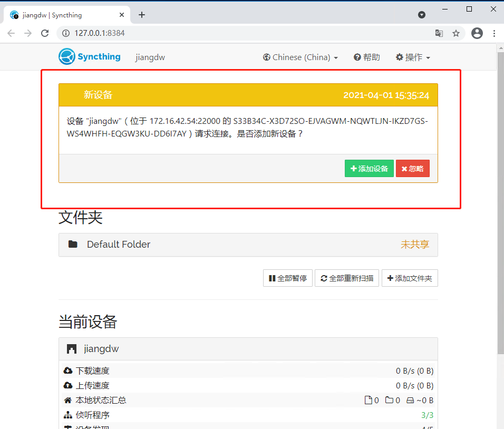This screenshot has width=504, height=429.
Task: Click the green 添加设备 button
Action: [369, 168]
